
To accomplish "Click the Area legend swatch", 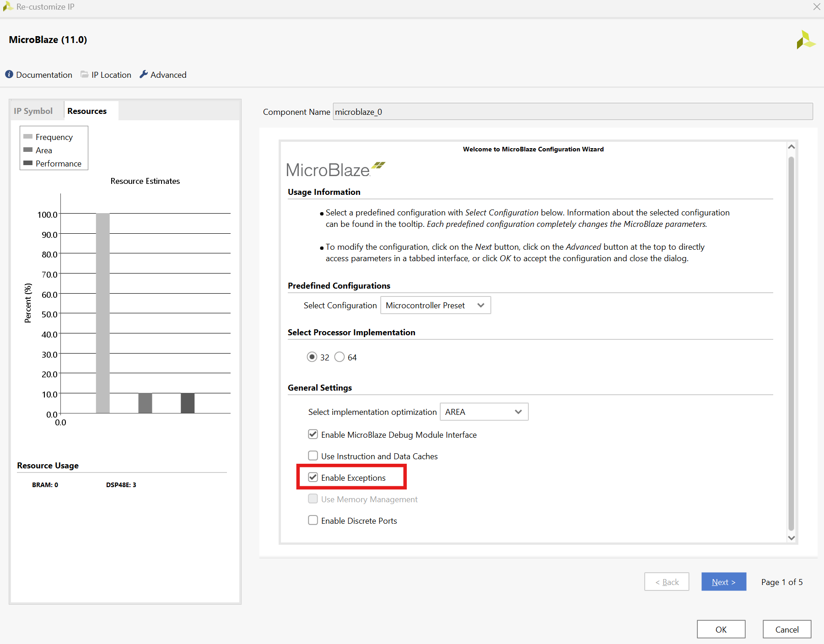I will [x=28, y=150].
